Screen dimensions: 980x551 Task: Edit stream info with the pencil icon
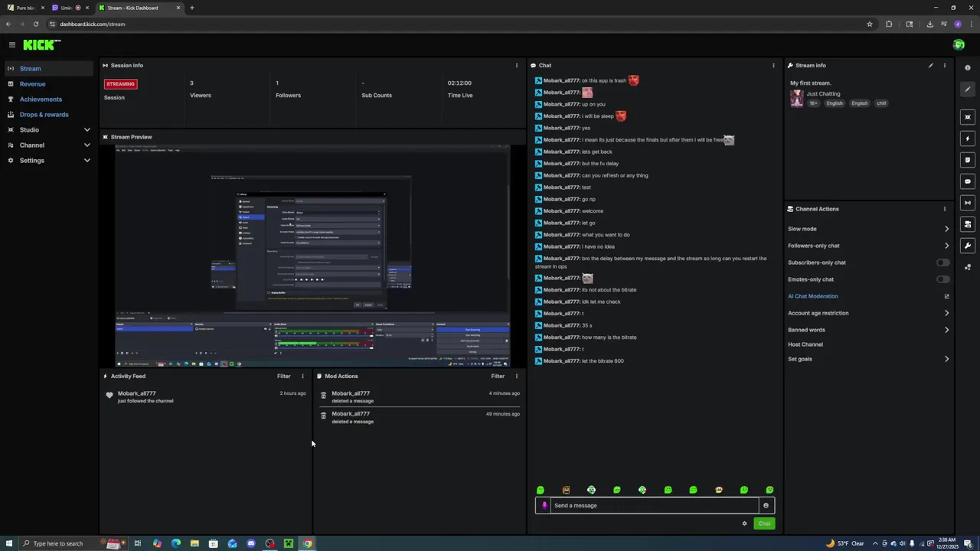tap(931, 66)
